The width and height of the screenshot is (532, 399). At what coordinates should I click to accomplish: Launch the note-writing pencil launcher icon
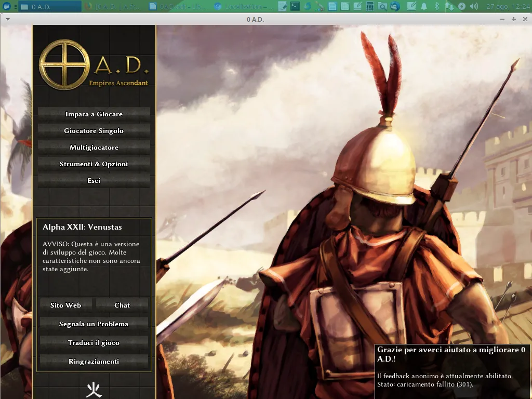(x=357, y=6)
